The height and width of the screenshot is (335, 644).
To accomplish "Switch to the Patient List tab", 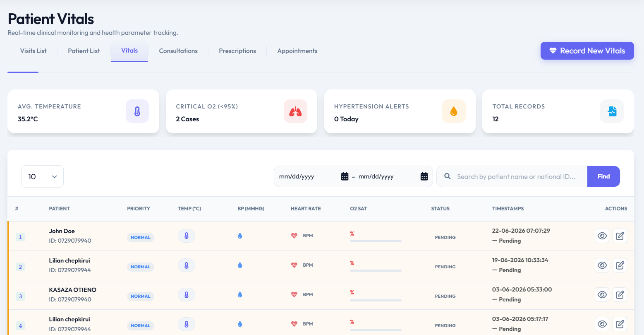I will (x=84, y=51).
